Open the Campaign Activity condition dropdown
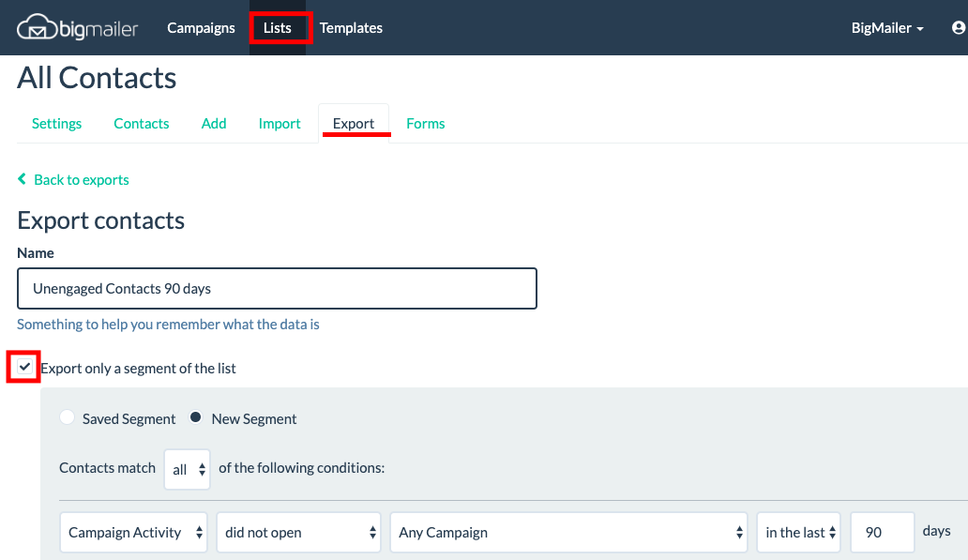 coord(133,532)
